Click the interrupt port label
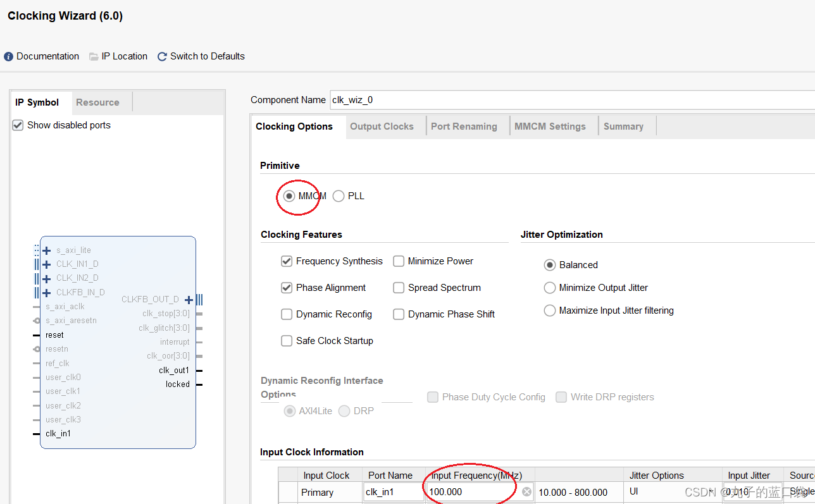 click(175, 342)
